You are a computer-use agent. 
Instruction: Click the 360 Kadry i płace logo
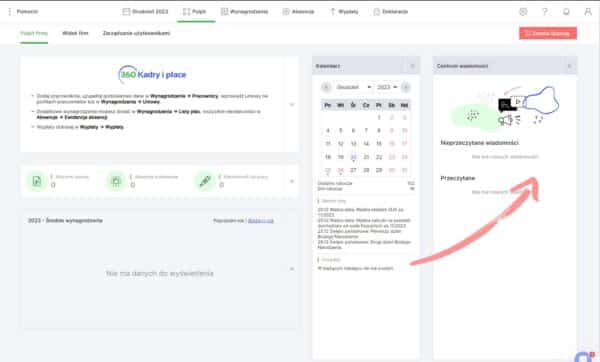[x=152, y=74]
